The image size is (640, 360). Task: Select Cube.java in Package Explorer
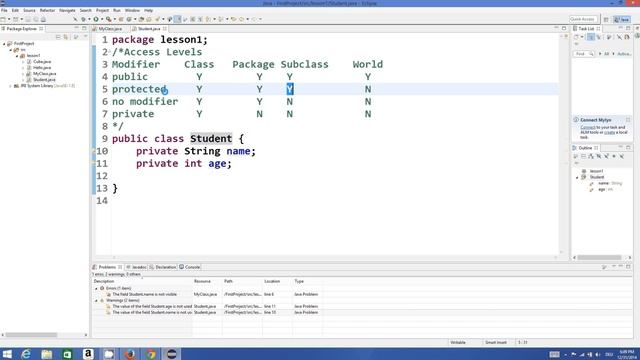[42, 62]
